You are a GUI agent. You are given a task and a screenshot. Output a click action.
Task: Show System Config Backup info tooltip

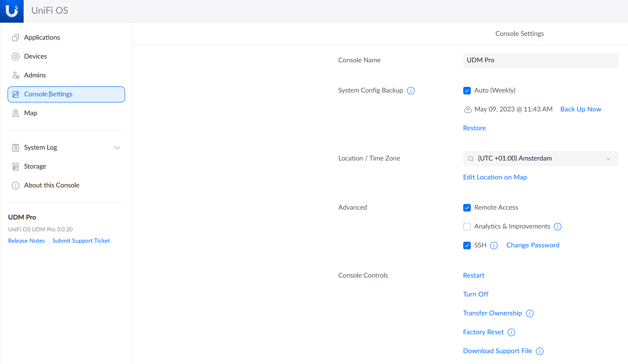pyautogui.click(x=411, y=91)
